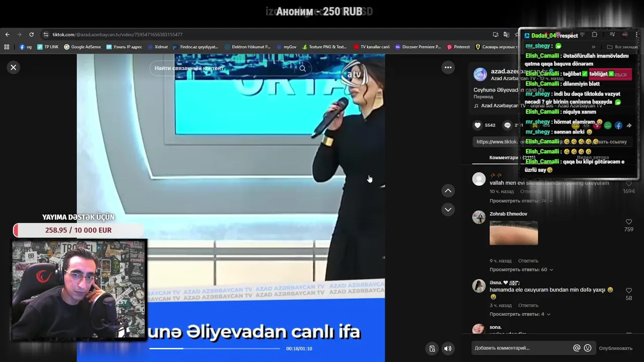Go to next video with down arrow

tap(448, 209)
